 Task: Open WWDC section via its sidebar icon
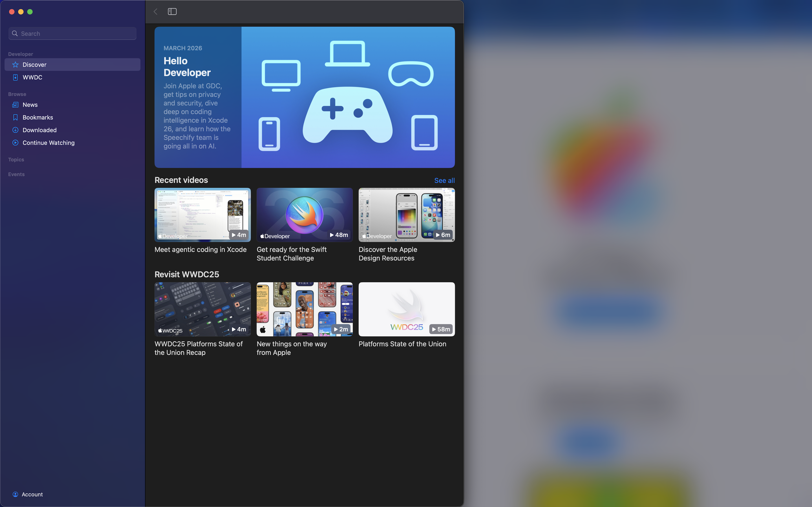(15, 77)
